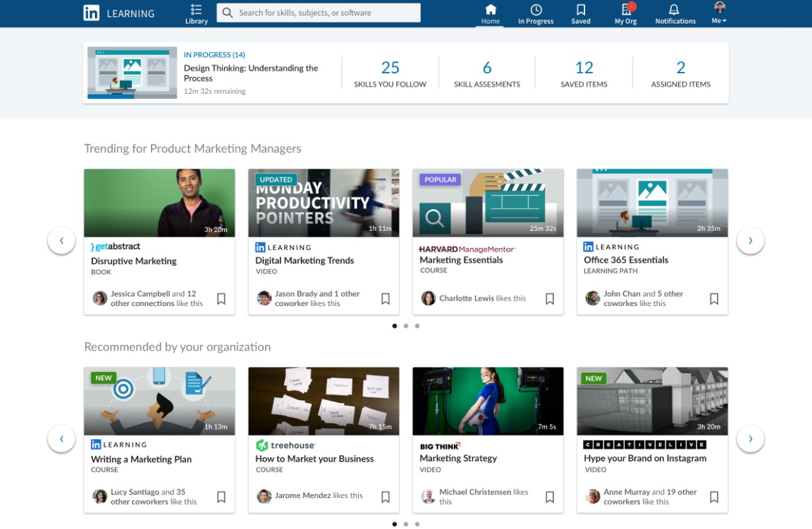The width and height of the screenshot is (812, 529).
Task: Open the 12 Saved Items tab
Action: coord(584,73)
